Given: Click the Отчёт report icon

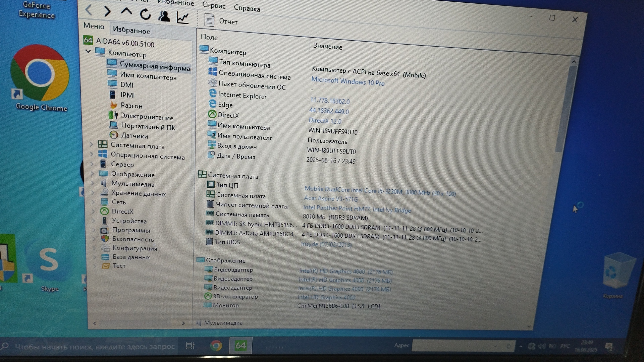Looking at the screenshot, I should pyautogui.click(x=209, y=20).
